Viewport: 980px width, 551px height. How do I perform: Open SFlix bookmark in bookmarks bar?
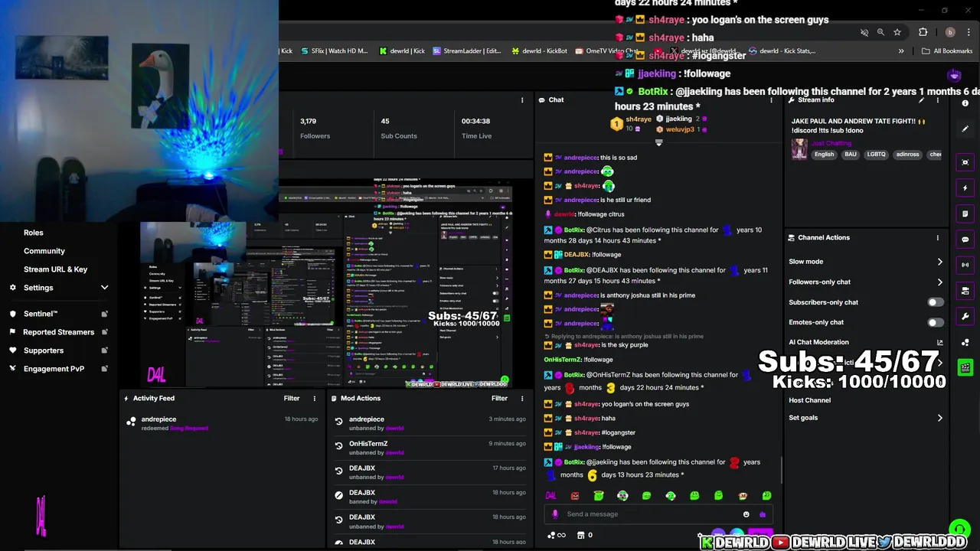tap(334, 51)
